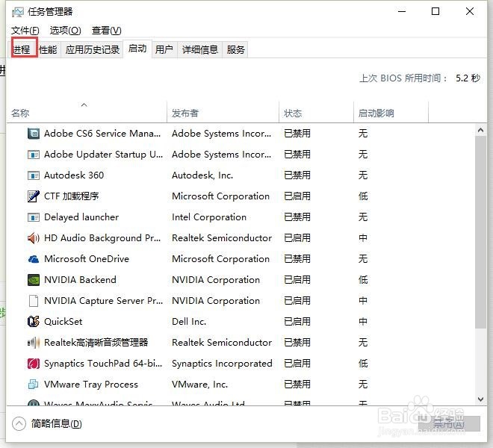Click the 任务管理器 window title
Image resolution: width=493 pixels, height=448 pixels.
point(50,12)
